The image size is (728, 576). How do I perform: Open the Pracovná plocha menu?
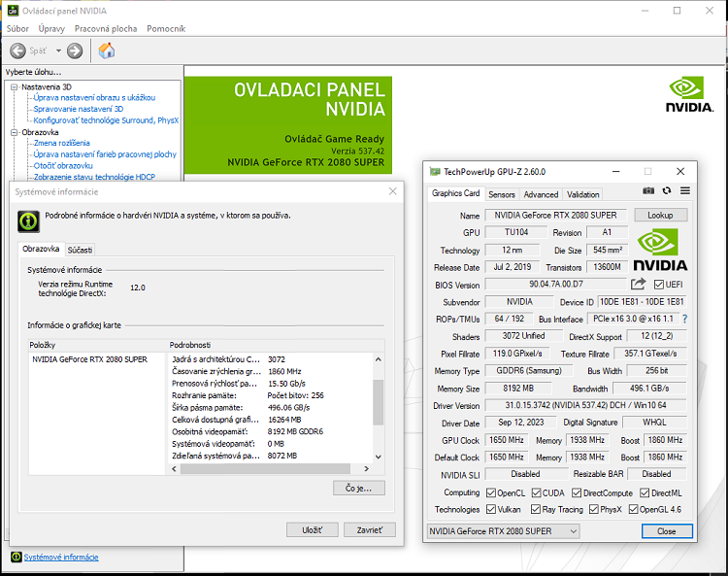click(x=106, y=29)
